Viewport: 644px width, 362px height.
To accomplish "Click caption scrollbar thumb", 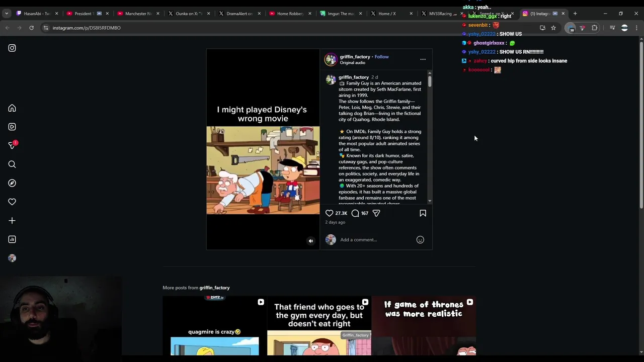I will [430, 81].
